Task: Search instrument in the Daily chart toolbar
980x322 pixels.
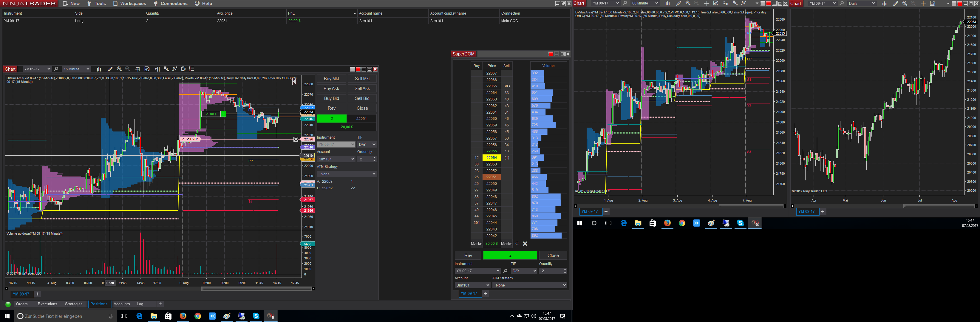Action: [842, 3]
